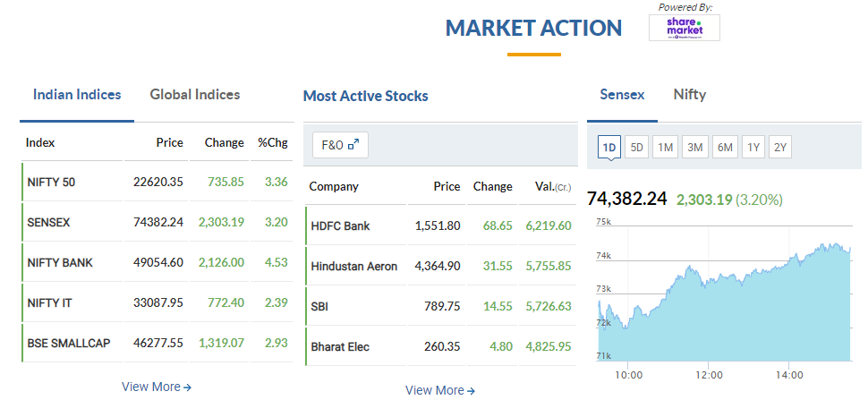Click the NIFTY 50 price 22620.35
868x417 pixels.
tap(158, 182)
